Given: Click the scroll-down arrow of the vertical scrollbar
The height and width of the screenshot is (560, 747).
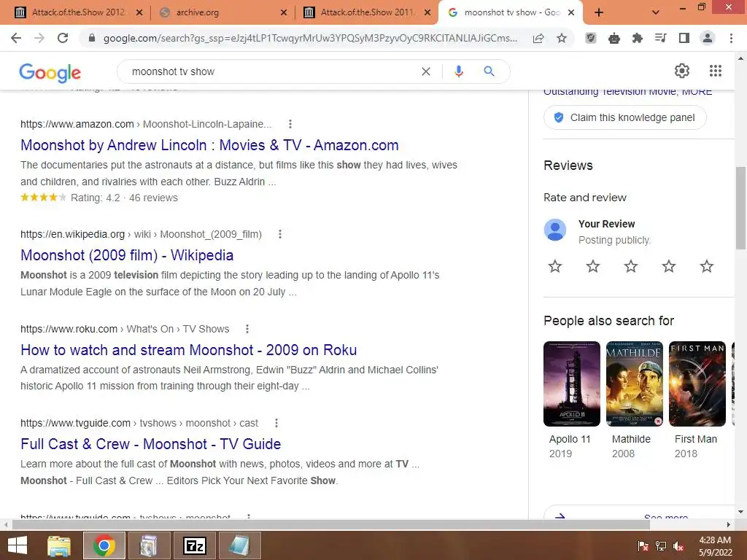Looking at the screenshot, I should coord(740,513).
